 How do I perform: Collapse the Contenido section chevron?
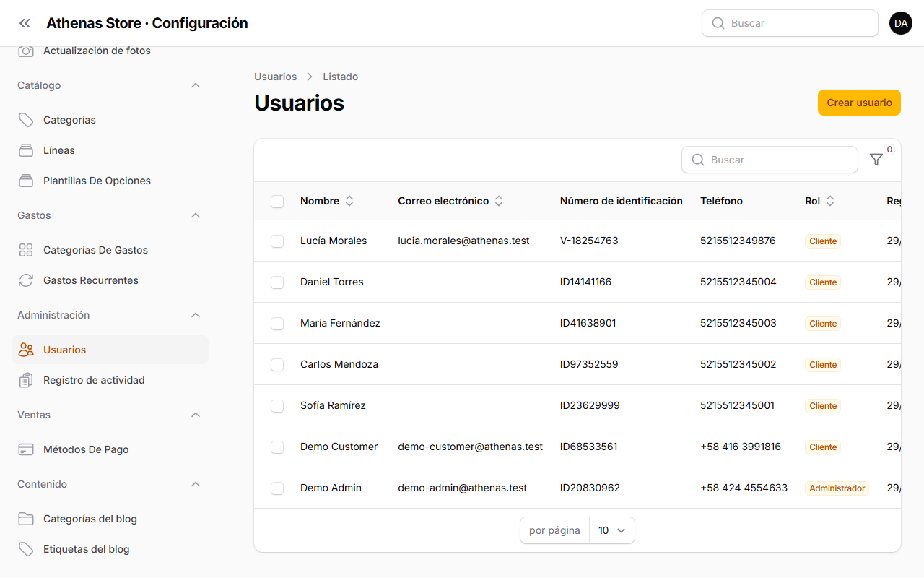click(x=196, y=484)
